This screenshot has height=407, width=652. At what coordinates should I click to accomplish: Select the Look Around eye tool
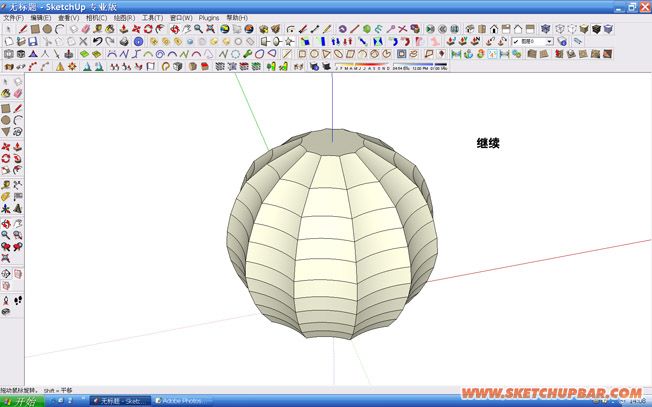pyautogui.click(x=6, y=312)
